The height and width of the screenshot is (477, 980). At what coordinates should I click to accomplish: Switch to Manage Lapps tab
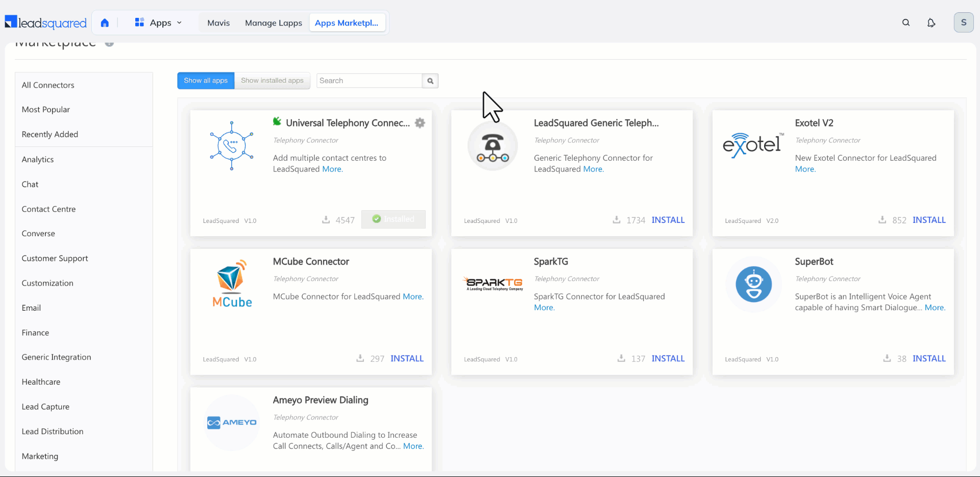pyautogui.click(x=274, y=22)
